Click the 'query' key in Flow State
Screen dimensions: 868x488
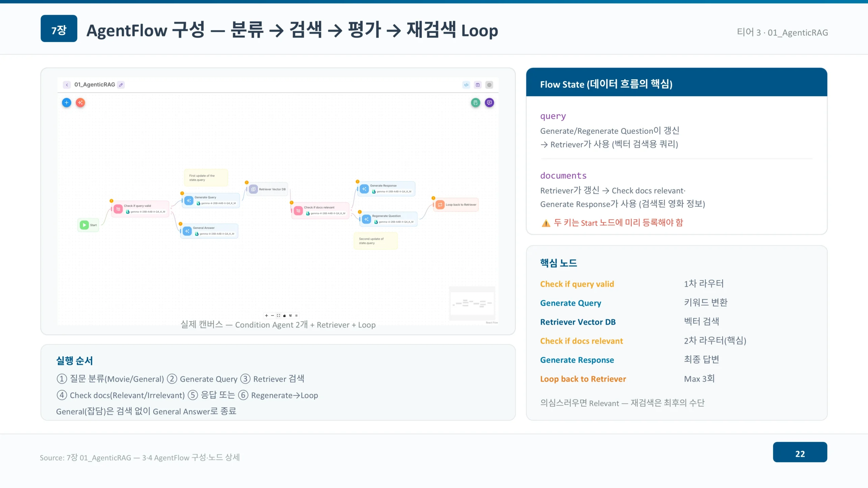tap(553, 116)
